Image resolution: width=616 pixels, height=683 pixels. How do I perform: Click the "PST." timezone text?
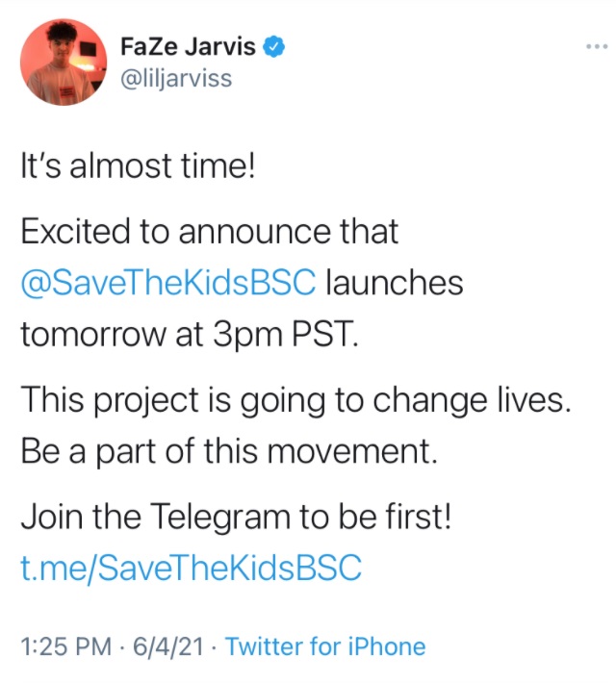(x=324, y=334)
